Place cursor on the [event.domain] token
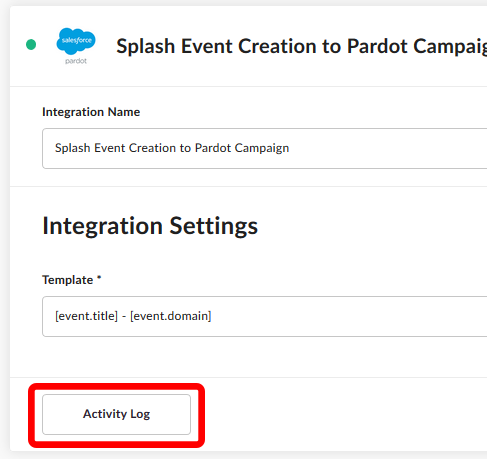This screenshot has width=487, height=459. [x=171, y=316]
